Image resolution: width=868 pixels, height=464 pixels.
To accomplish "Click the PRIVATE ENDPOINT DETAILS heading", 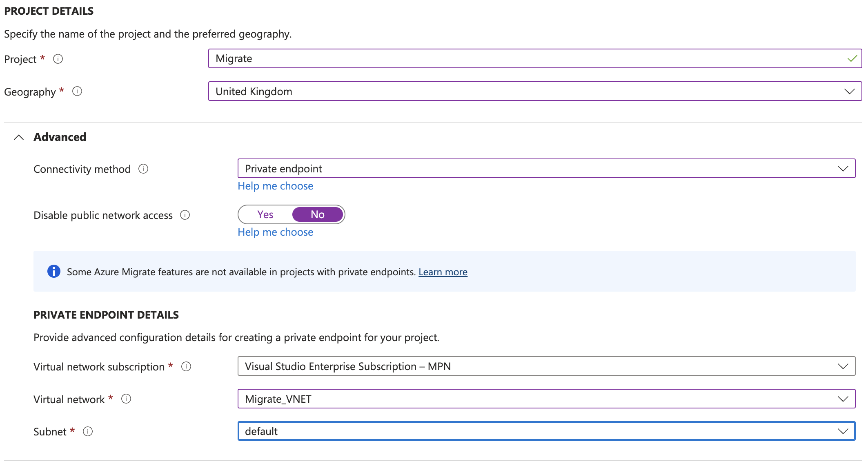I will coord(106,315).
